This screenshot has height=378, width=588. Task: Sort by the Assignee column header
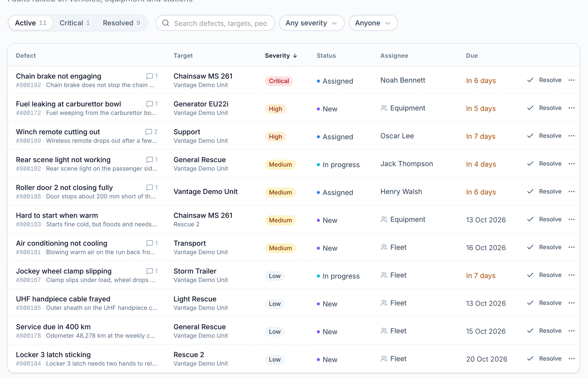point(394,56)
